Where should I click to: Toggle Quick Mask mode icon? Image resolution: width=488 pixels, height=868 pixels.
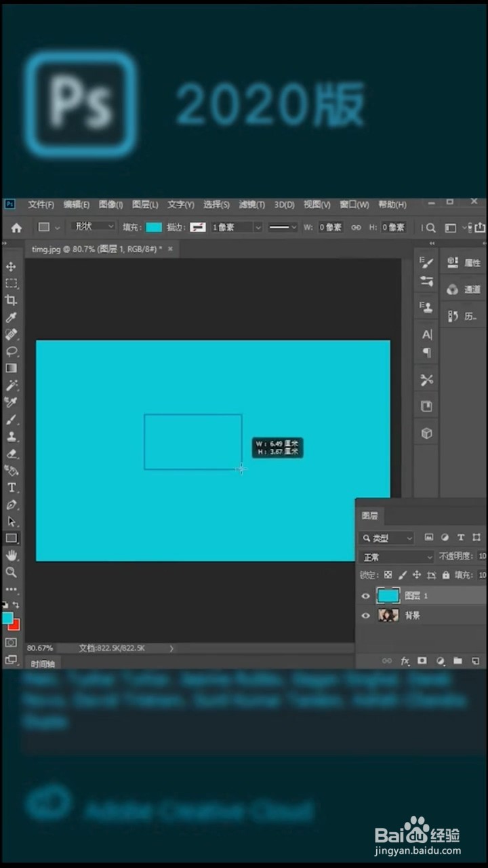tap(11, 642)
